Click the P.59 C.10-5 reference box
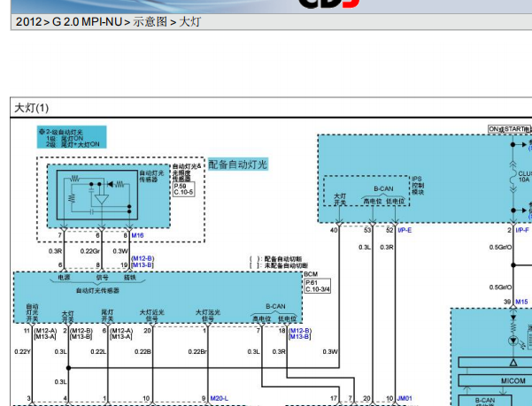Viewport: 532px width, 406px height. (183, 189)
